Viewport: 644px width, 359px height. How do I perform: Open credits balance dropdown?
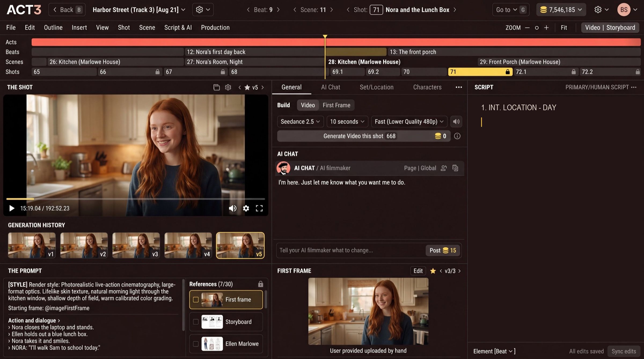click(x=561, y=10)
